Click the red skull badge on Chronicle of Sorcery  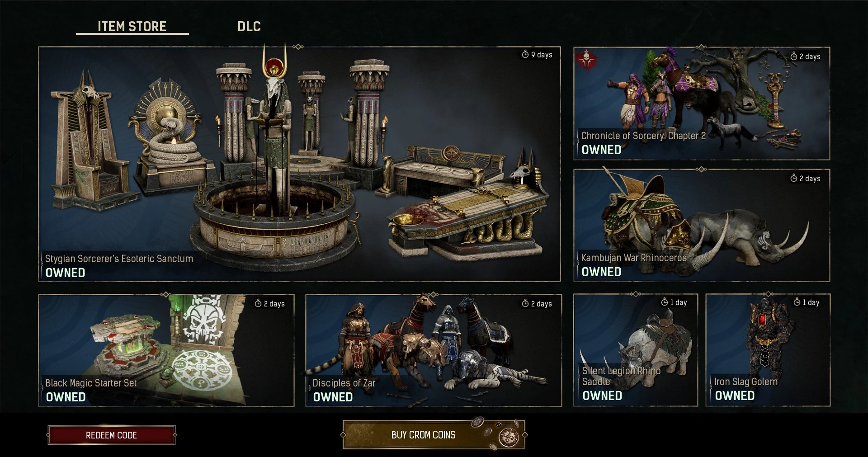(x=586, y=60)
